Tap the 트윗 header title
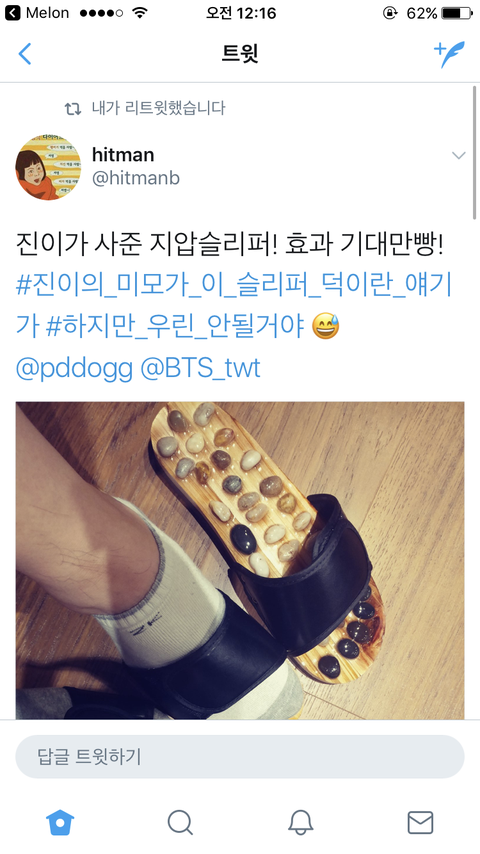The image size is (480, 854). (240, 54)
